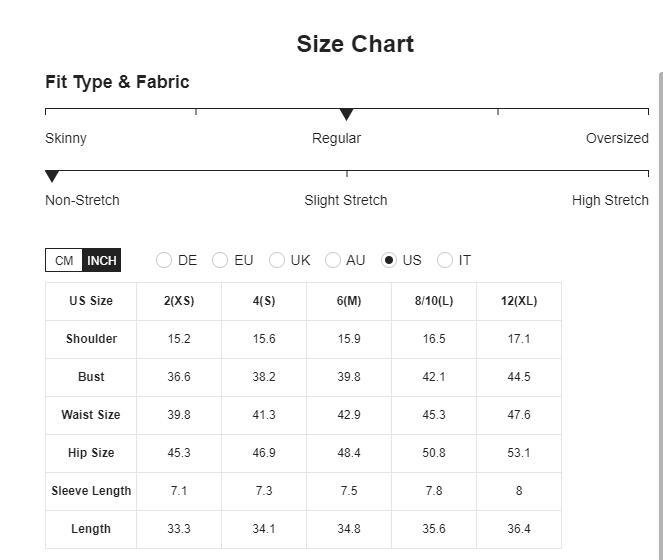Select AU sizing radio button
The height and width of the screenshot is (560, 663).
pyautogui.click(x=333, y=260)
